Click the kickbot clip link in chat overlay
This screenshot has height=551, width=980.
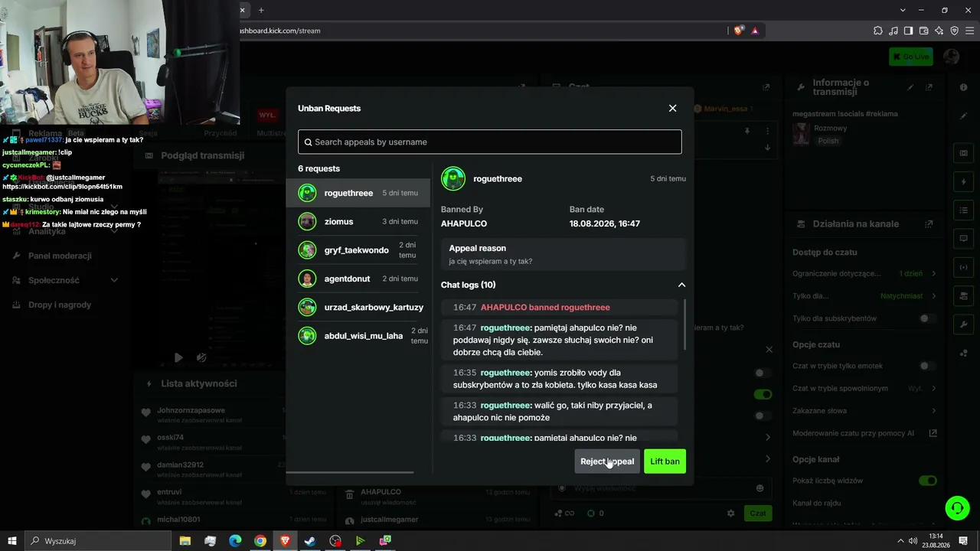click(x=63, y=187)
